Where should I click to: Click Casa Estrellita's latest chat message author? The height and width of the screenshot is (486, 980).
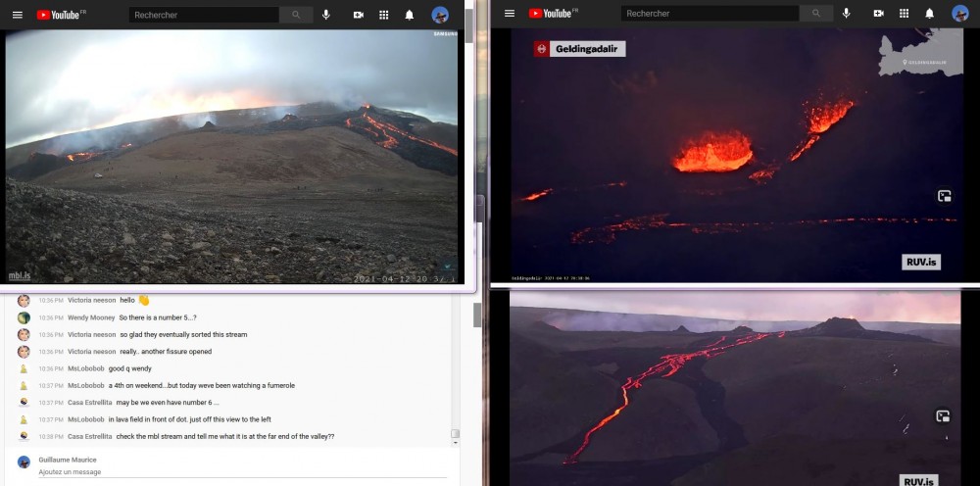[89, 436]
